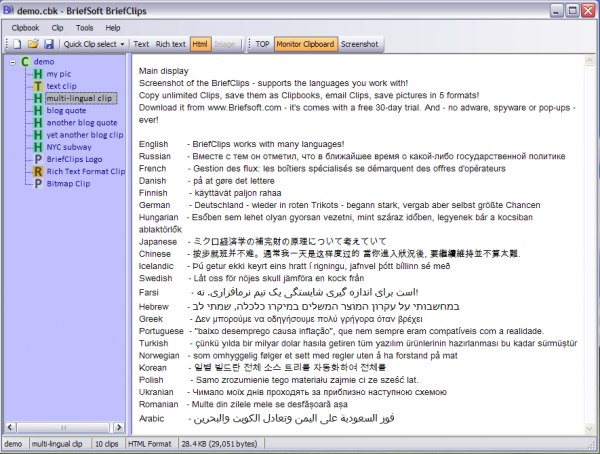Click the toolbar grip before TOP
Image resolution: width=600 pixels, height=454 pixels.
click(x=249, y=44)
